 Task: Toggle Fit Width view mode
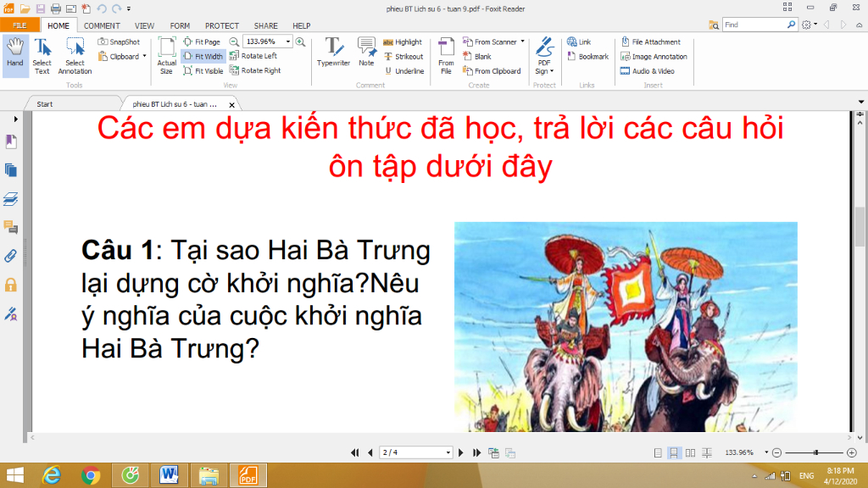tap(203, 57)
